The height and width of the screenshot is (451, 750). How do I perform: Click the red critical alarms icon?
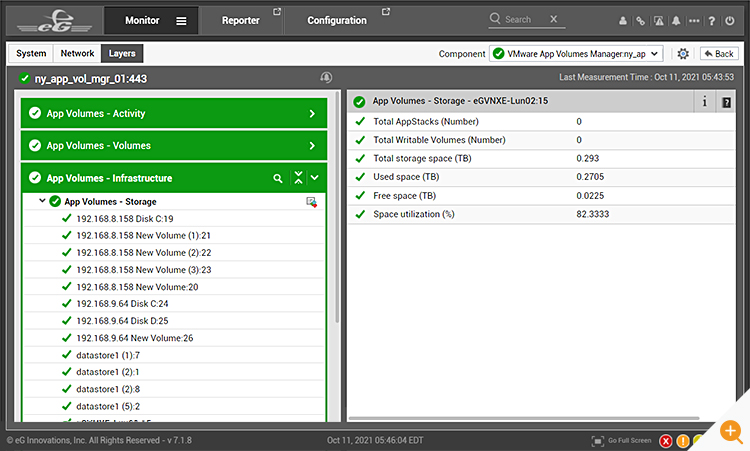[665, 441]
